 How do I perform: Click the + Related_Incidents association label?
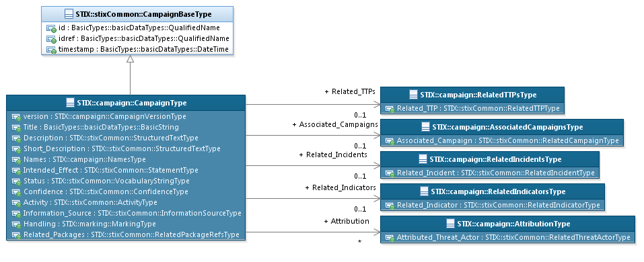pos(333,155)
